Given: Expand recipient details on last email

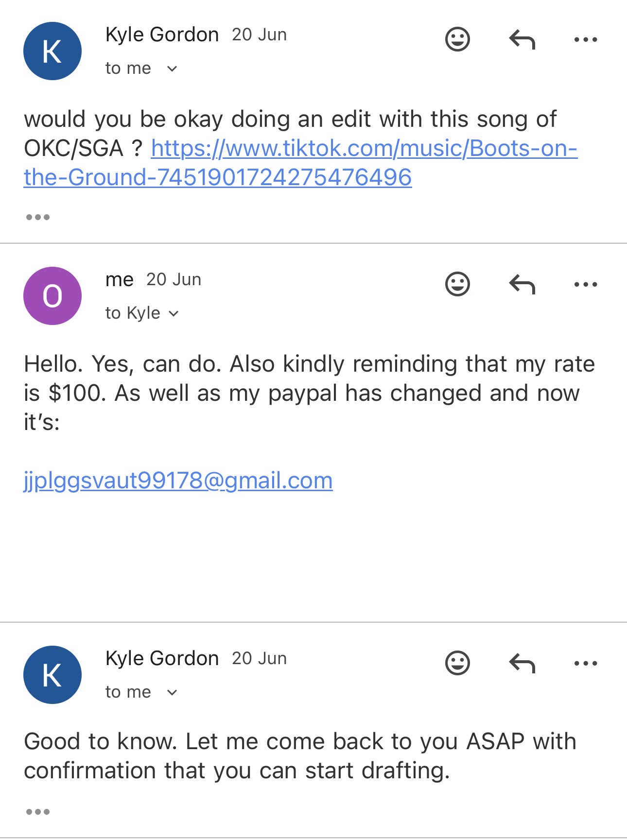Looking at the screenshot, I should click(x=172, y=693).
